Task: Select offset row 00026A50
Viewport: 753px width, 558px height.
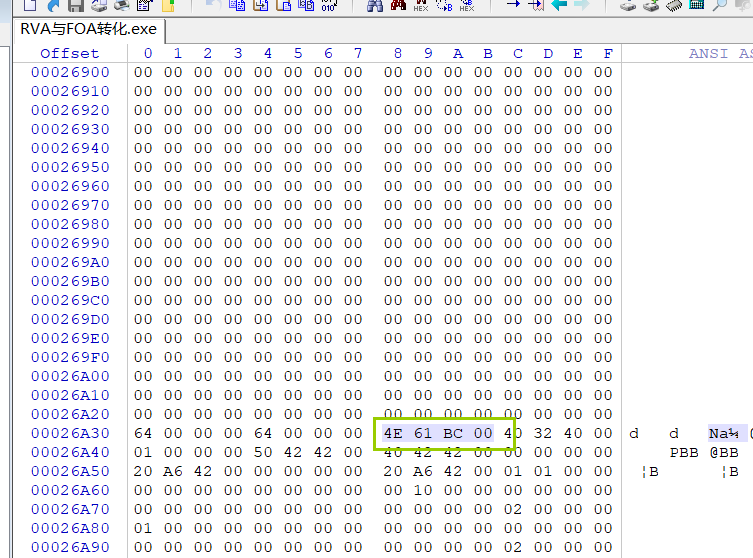Action: [x=71, y=471]
